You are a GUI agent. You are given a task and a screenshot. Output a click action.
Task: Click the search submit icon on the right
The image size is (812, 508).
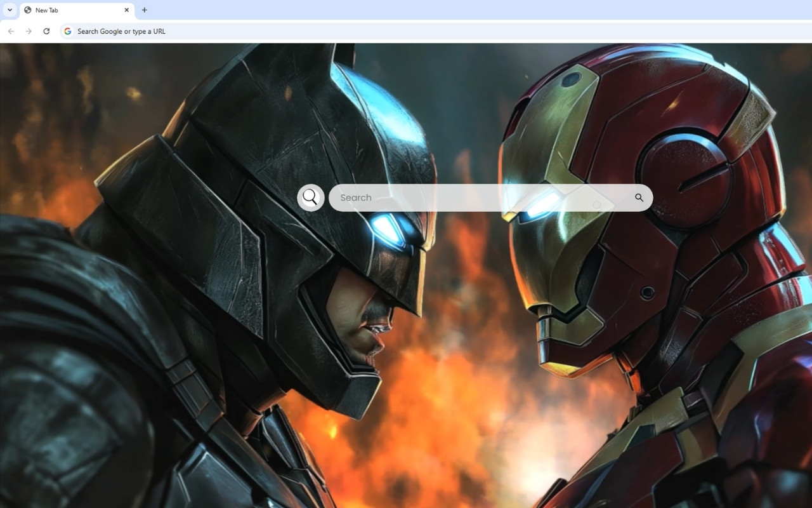point(639,197)
